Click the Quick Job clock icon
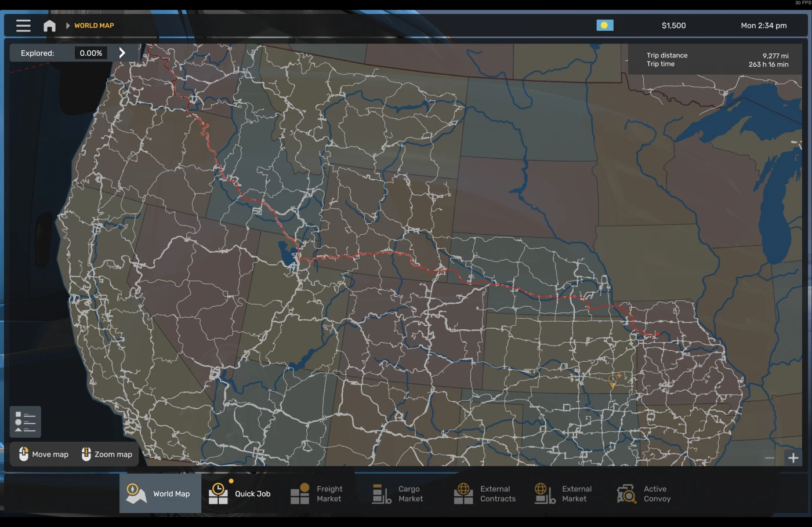This screenshot has height=527, width=812. click(x=218, y=492)
